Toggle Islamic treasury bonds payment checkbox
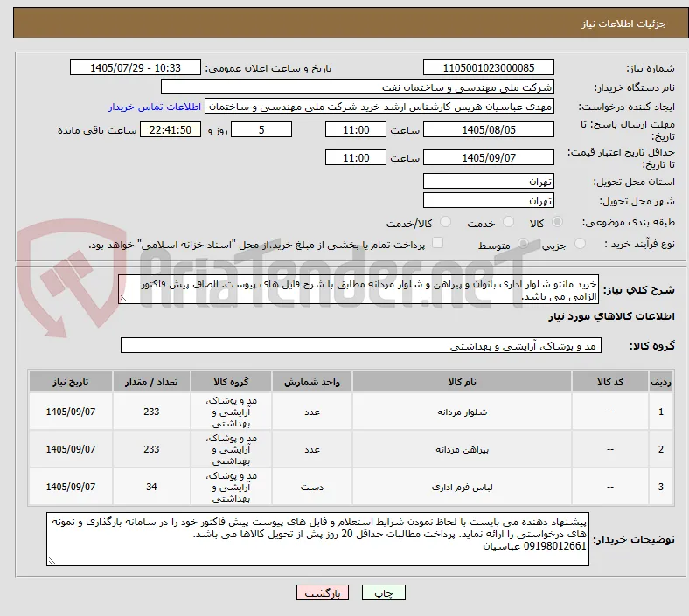Viewport: 689px width, 616px height. coord(438,243)
